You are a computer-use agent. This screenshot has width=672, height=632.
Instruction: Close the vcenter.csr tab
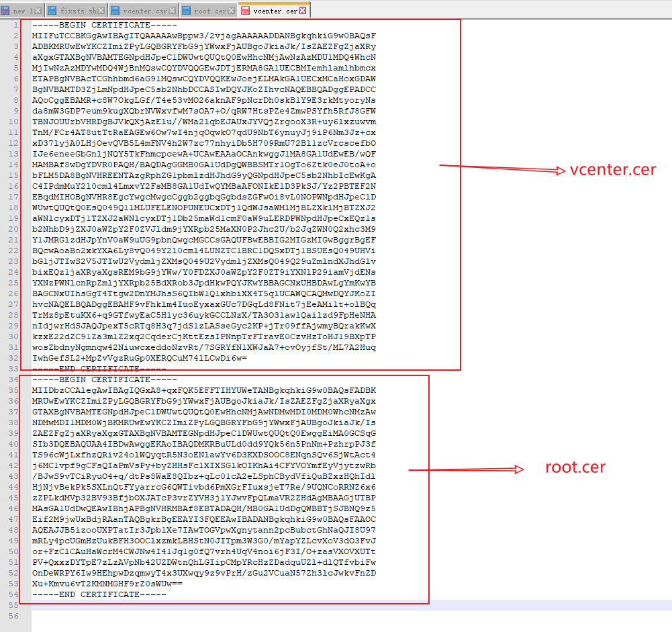click(x=173, y=11)
